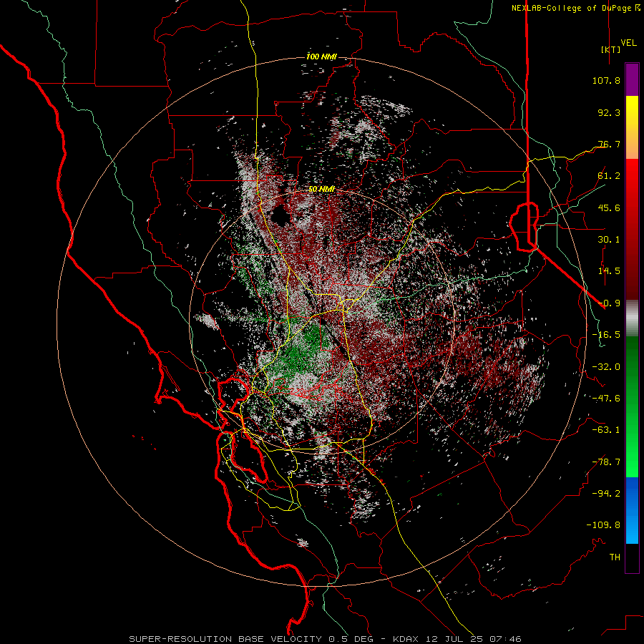
Task: Click the 50 NMI range ring label
Action: coord(321,190)
